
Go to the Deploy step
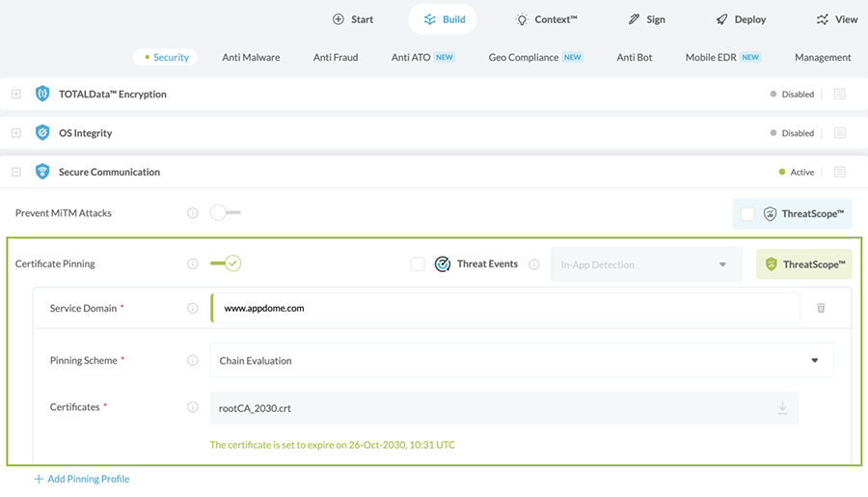pos(741,19)
